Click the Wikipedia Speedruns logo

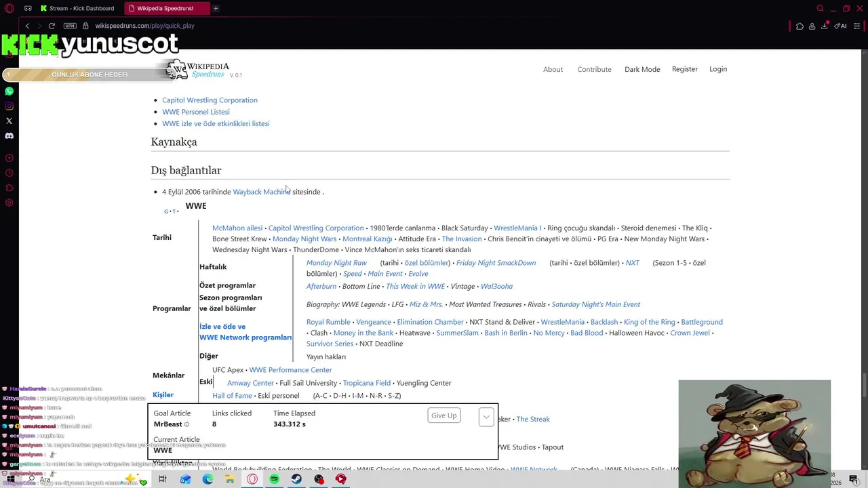(197, 70)
